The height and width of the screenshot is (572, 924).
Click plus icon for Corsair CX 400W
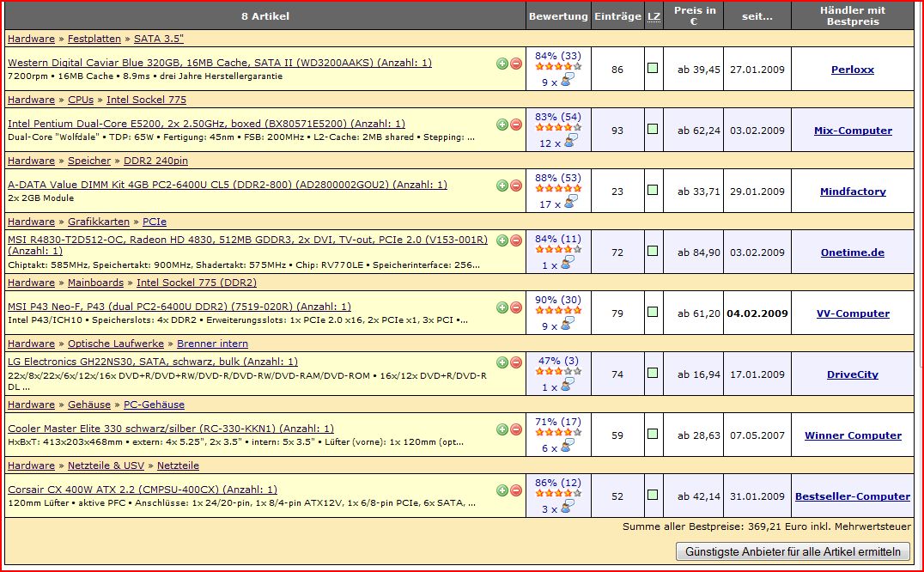(502, 490)
